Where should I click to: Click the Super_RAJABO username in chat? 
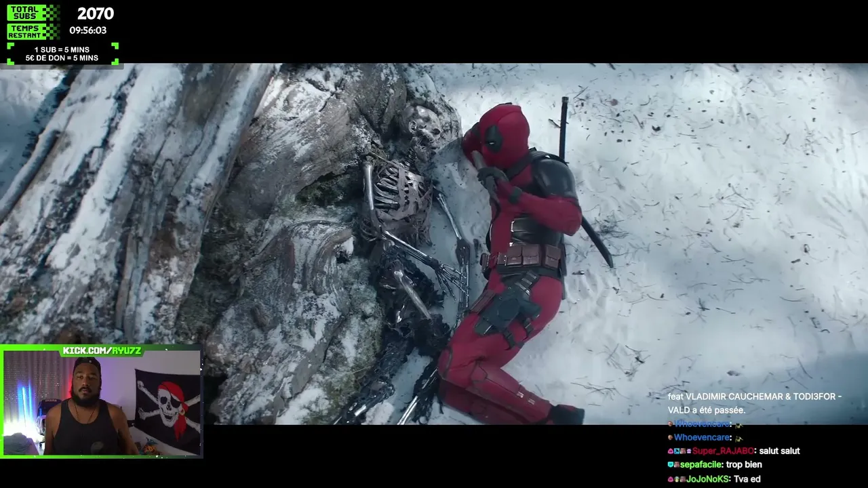pyautogui.click(x=723, y=451)
